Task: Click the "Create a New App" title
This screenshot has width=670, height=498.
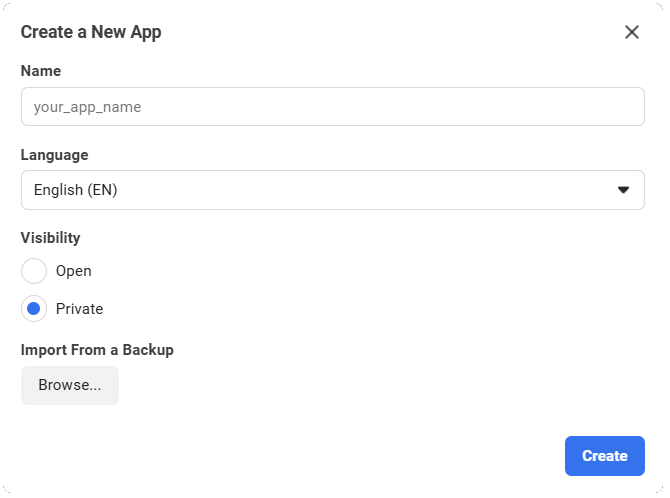Action: click(91, 32)
